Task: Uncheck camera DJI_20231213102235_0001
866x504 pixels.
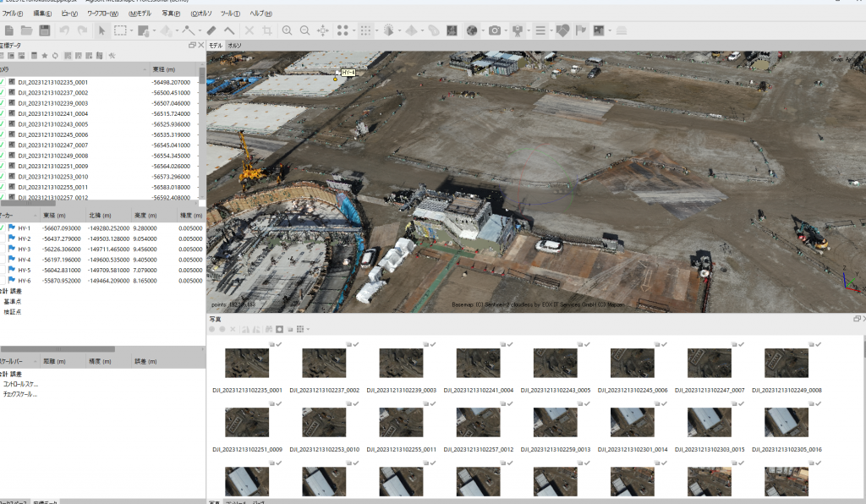Action: coord(3,82)
